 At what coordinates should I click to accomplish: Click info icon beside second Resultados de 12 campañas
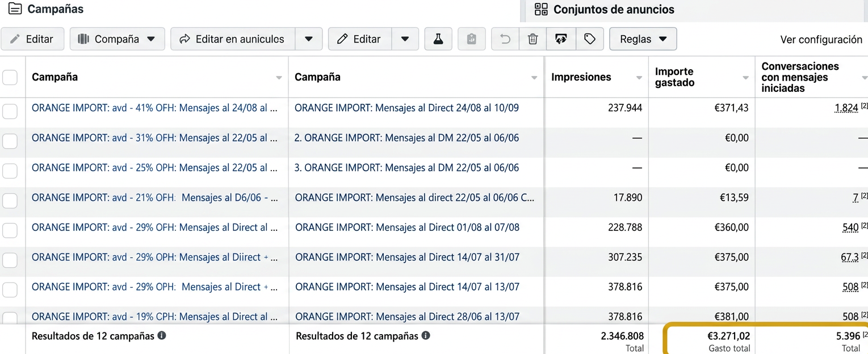coord(426,335)
